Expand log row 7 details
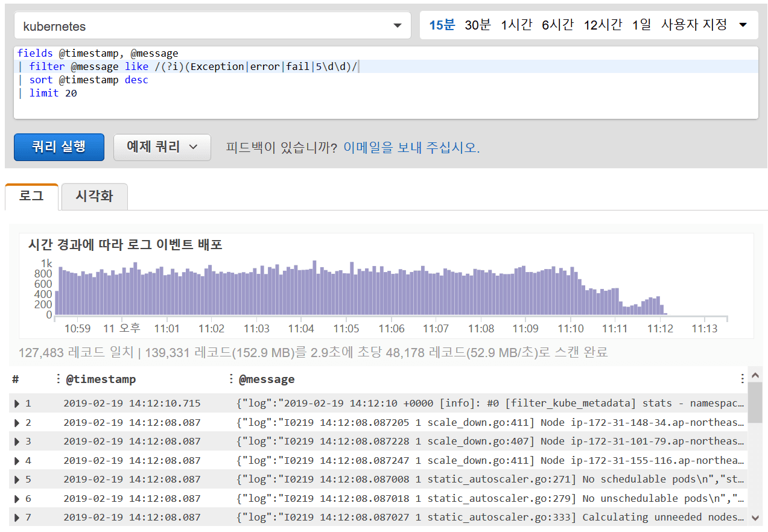 17,518
